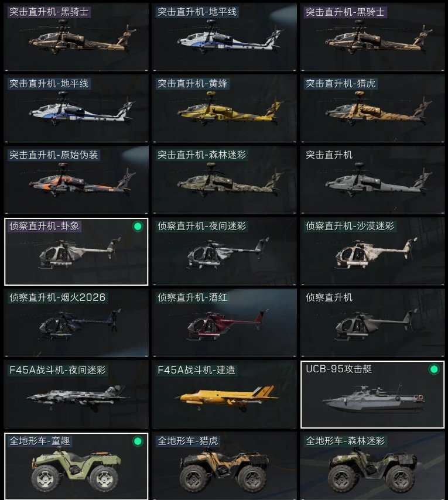Pick the yellow F45A战斗机-建造 jet skin
Image resolution: width=448 pixels, height=500 pixels.
(x=224, y=395)
